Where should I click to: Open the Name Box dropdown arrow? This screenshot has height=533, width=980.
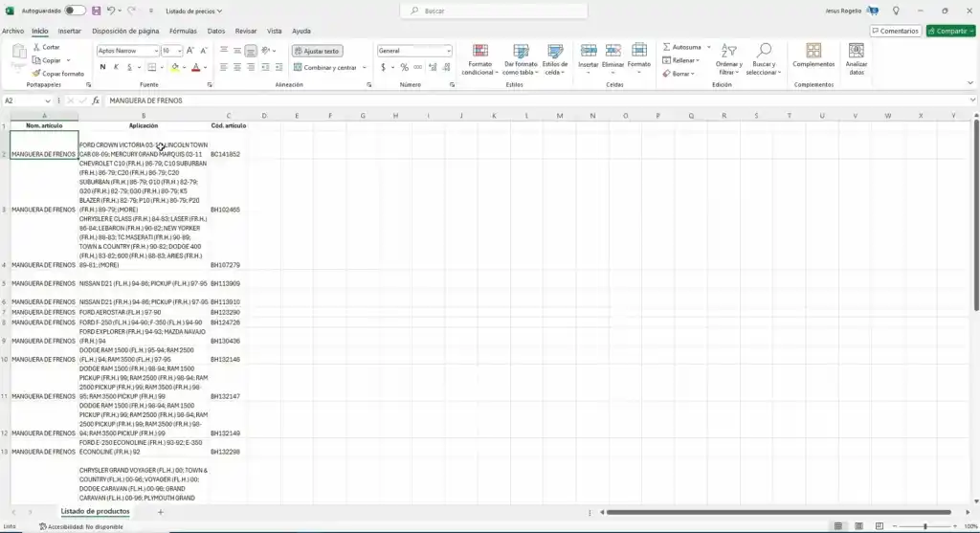[x=48, y=100]
